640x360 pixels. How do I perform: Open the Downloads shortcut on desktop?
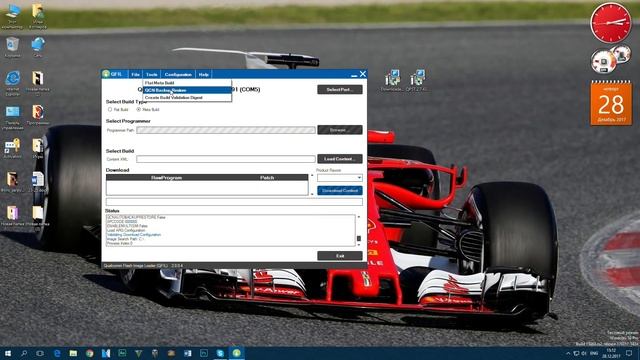coord(392,80)
